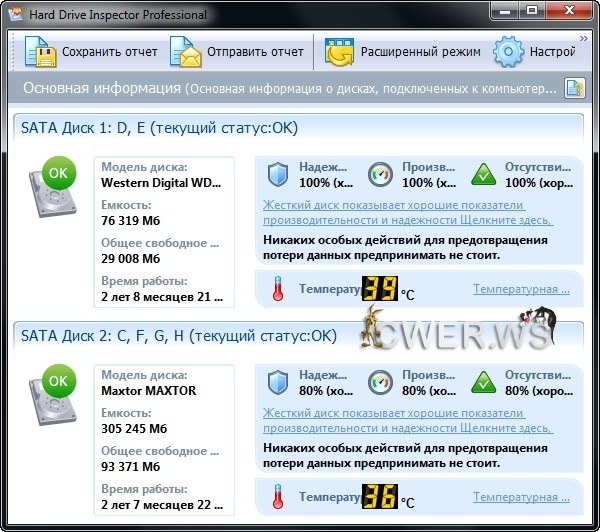Click Disk 1 thermometer icon
The width and height of the screenshot is (600, 532).
point(278,289)
